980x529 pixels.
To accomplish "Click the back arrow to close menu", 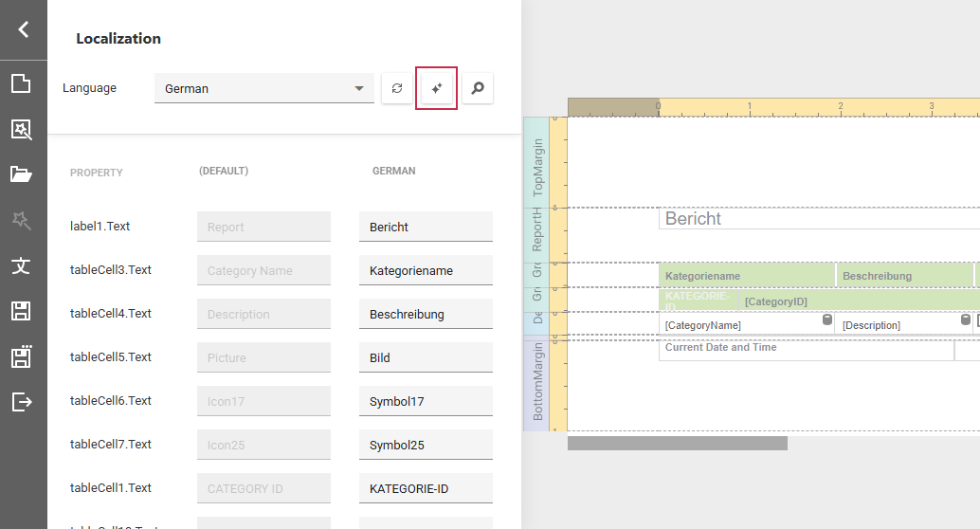I will tap(23, 29).
